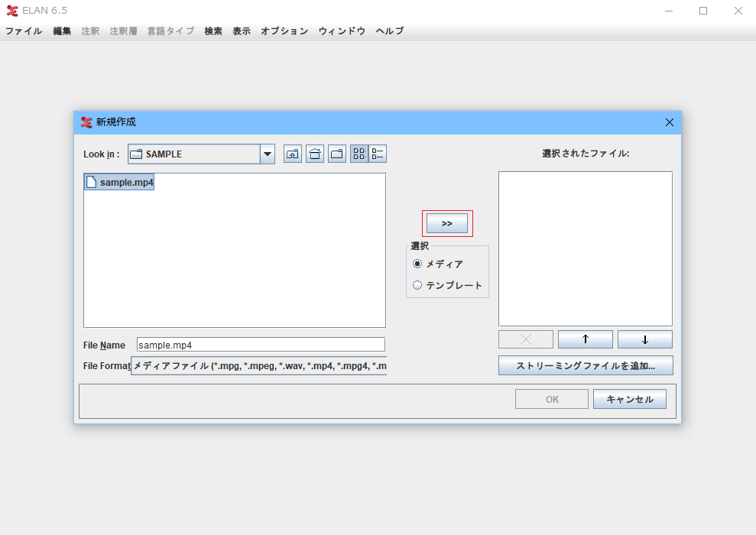Open the オプション menu
The image size is (756, 535).
click(284, 31)
